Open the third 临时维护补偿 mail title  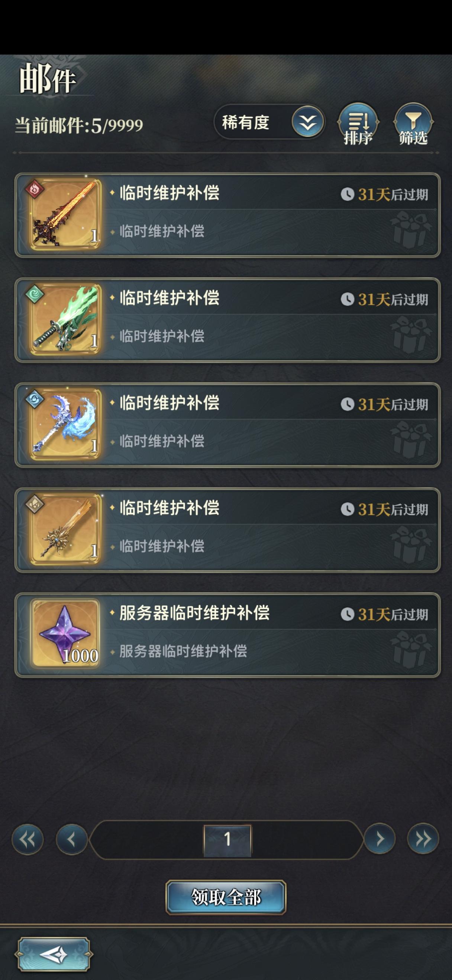(169, 403)
